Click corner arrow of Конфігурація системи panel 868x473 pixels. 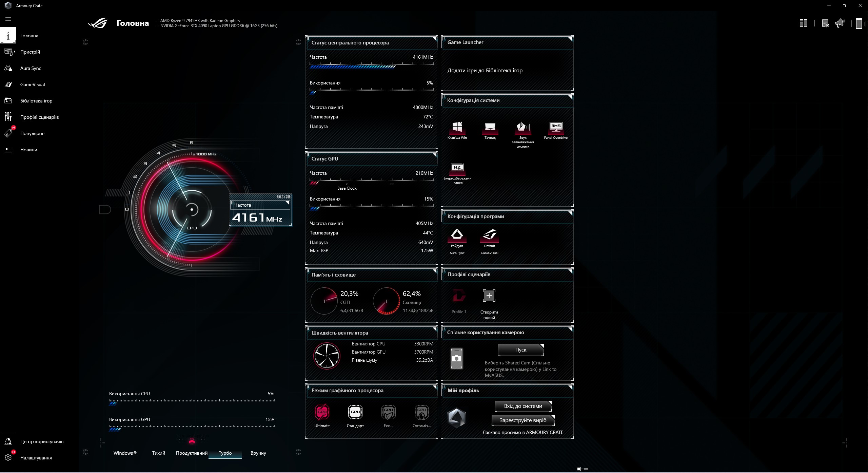[570, 97]
